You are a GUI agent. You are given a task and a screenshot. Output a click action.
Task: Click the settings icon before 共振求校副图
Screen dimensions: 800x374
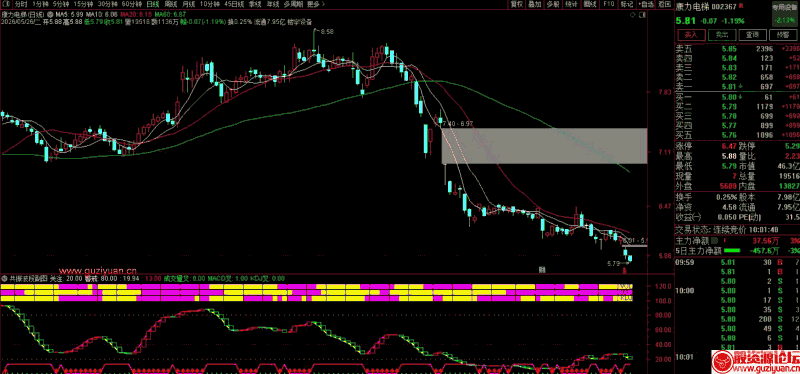5,279
